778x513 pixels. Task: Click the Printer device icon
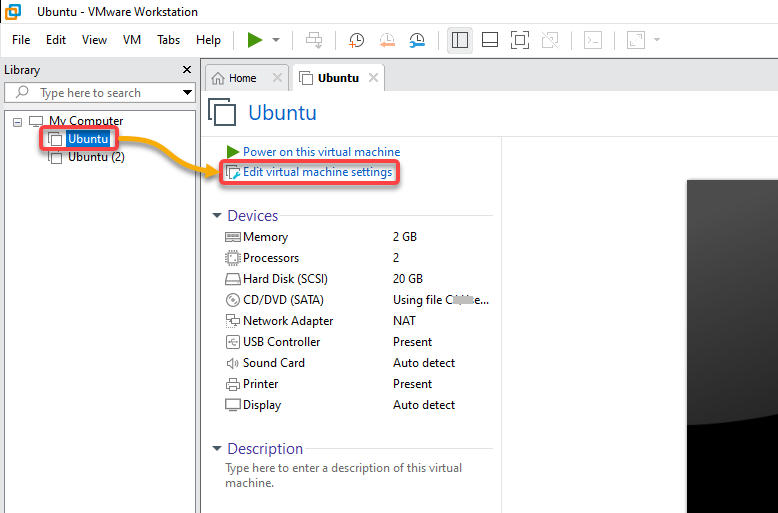232,384
